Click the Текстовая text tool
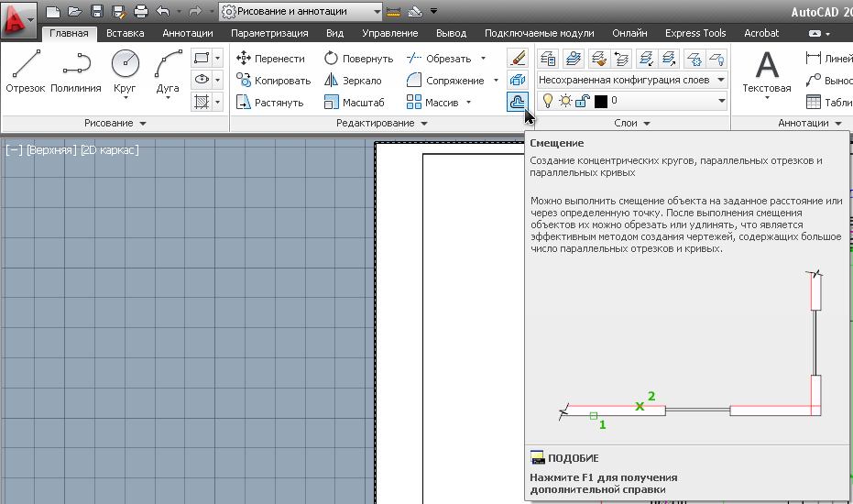 pyautogui.click(x=767, y=74)
